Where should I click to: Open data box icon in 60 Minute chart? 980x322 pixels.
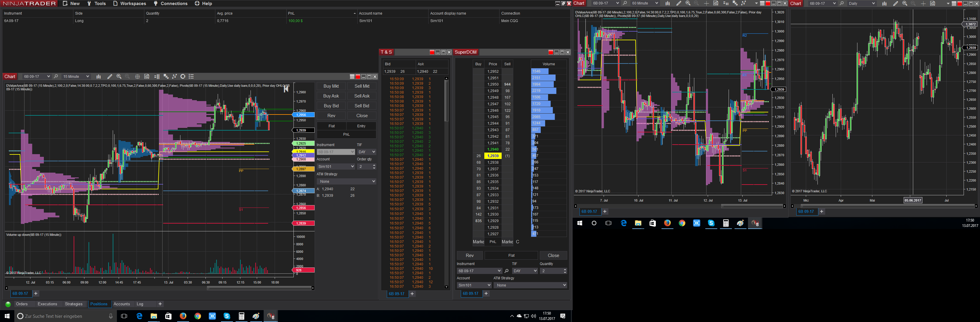click(x=715, y=3)
